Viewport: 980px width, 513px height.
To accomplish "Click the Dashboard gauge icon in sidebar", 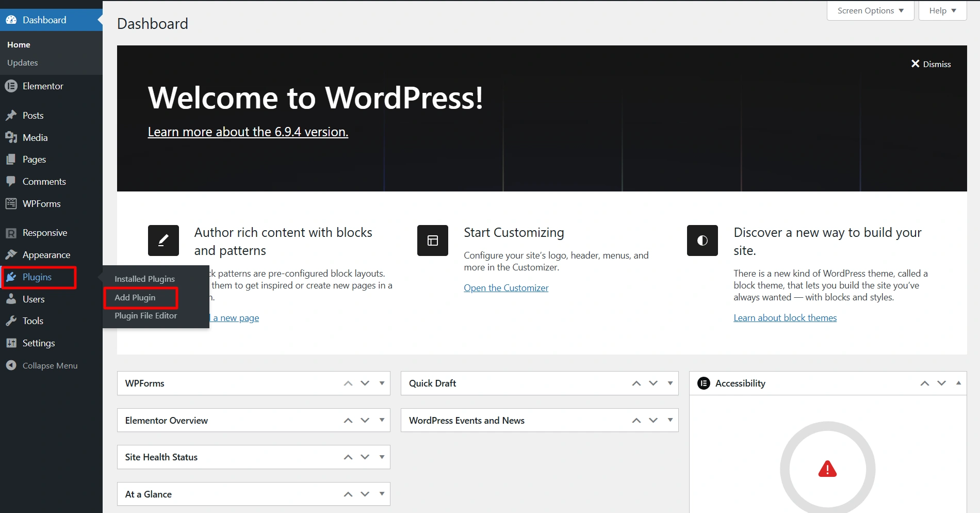I will click(x=11, y=20).
